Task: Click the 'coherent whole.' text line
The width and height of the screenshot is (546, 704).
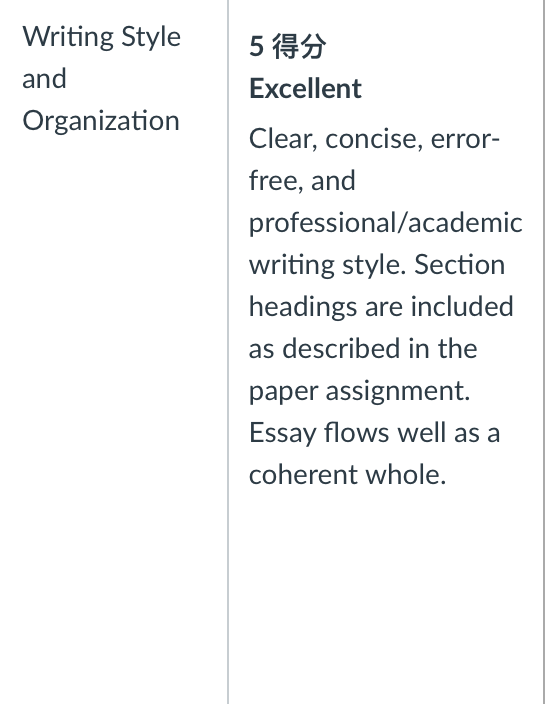Action: click(x=348, y=475)
